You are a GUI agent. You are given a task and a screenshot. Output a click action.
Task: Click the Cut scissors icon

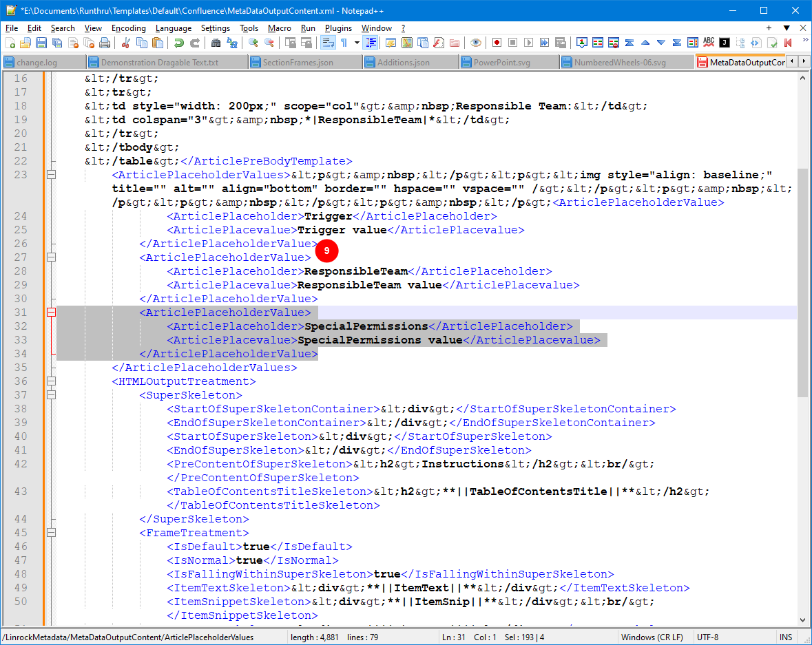pyautogui.click(x=125, y=43)
